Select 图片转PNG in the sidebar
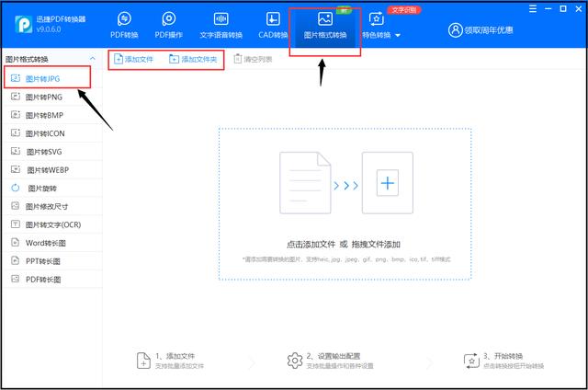This screenshot has height=390, width=588. [x=51, y=97]
